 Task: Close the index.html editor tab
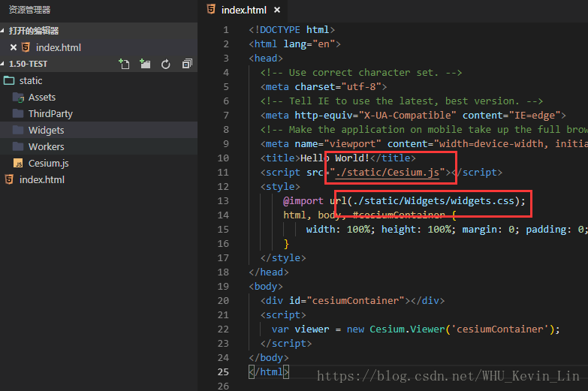277,11
